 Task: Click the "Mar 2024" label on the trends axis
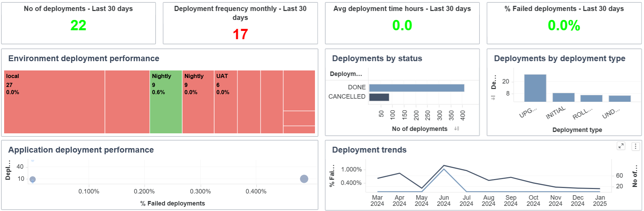pyautogui.click(x=377, y=200)
